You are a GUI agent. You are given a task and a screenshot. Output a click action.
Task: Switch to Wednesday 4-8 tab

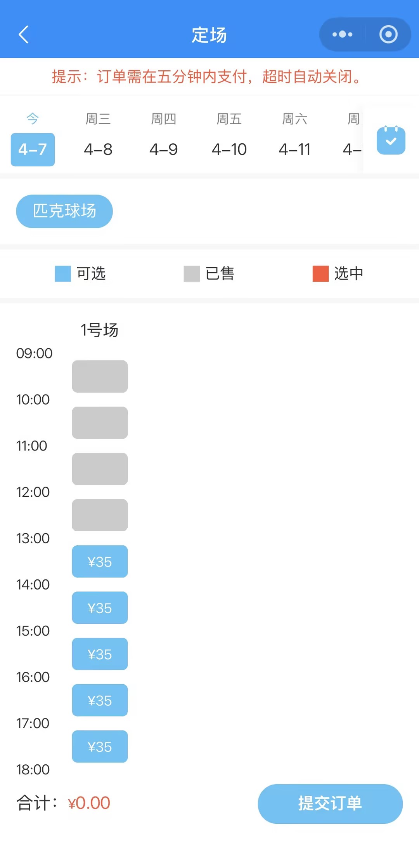tap(98, 149)
